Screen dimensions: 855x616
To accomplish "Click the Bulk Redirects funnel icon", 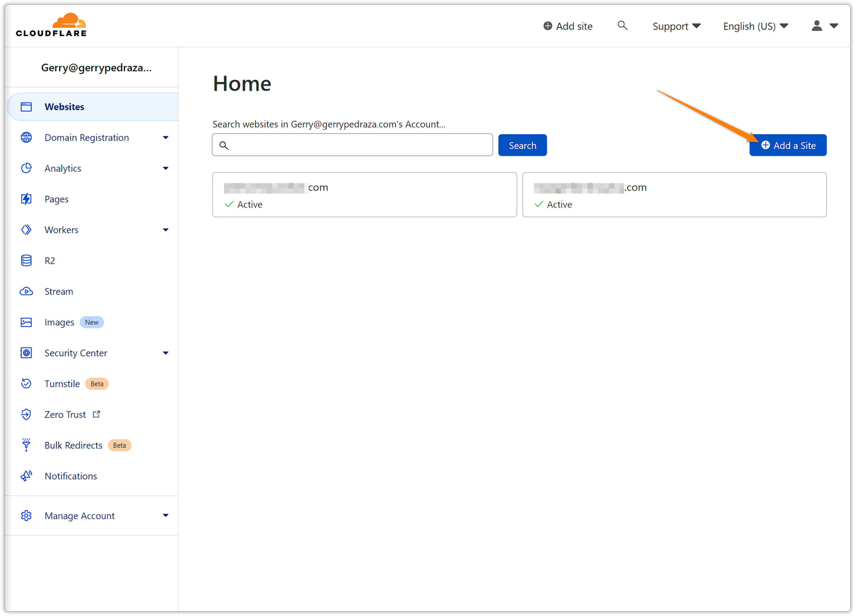I will 26,445.
